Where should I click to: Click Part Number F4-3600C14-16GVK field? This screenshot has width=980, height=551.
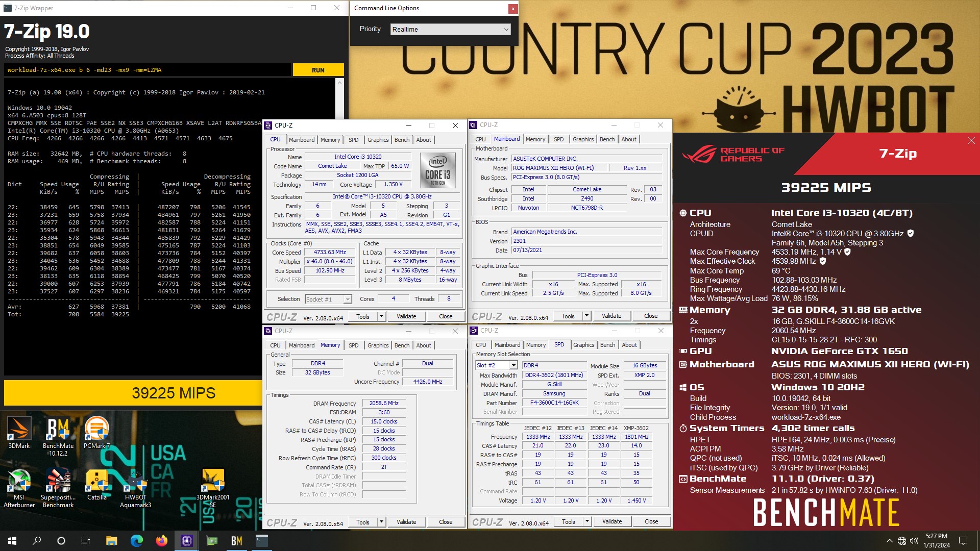pyautogui.click(x=554, y=403)
